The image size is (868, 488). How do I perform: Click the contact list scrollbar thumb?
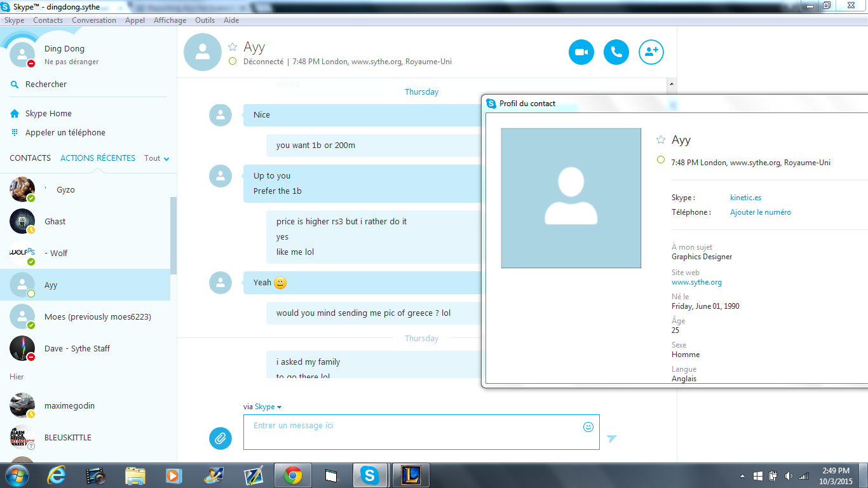click(x=173, y=235)
